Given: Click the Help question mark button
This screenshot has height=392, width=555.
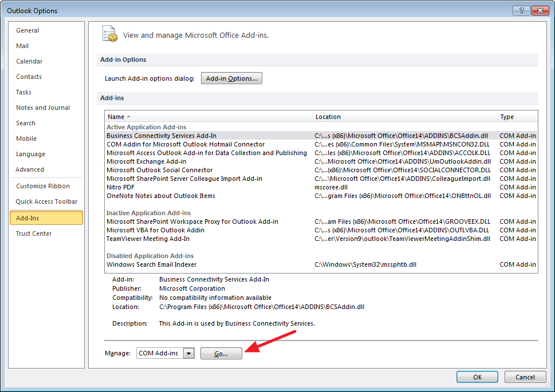Looking at the screenshot, I should (x=521, y=11).
